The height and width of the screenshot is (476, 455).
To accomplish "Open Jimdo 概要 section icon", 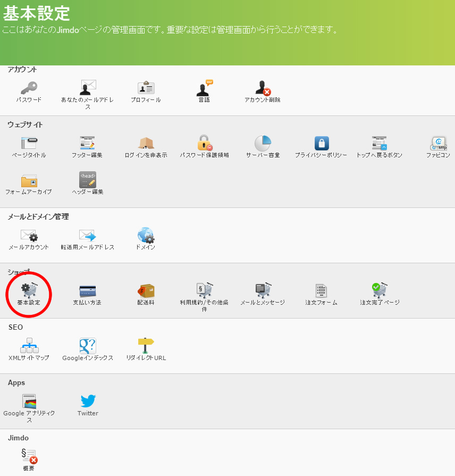I will pyautogui.click(x=29, y=456).
